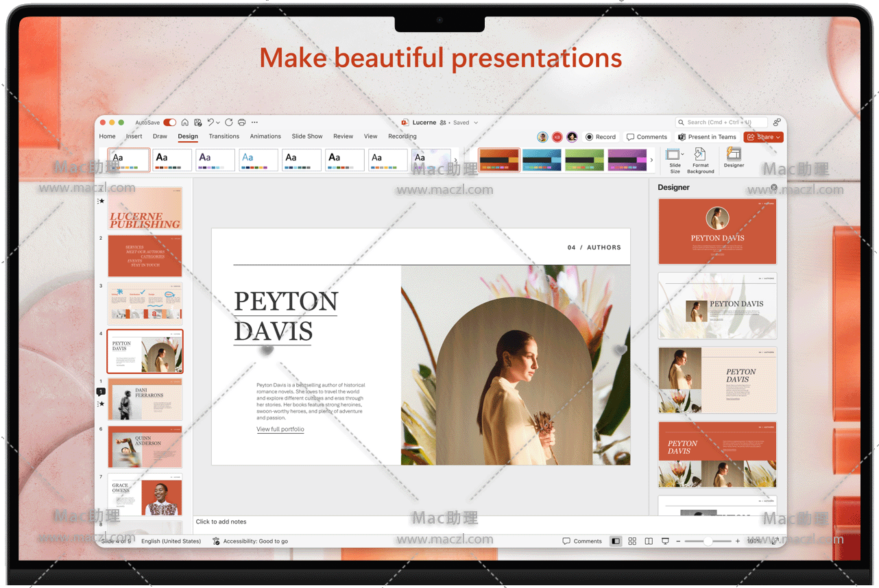Click the Save icon in title bar
Screen dimensions: 879x588
click(x=197, y=123)
